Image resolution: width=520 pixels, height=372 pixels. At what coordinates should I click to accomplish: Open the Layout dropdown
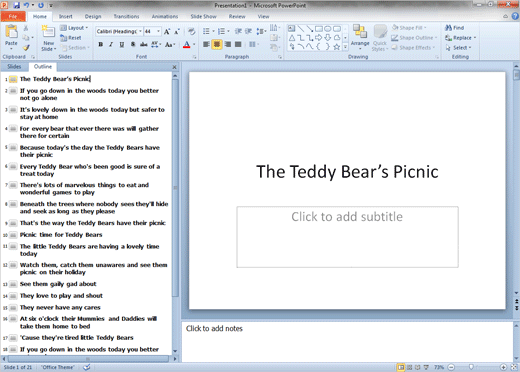(74, 28)
